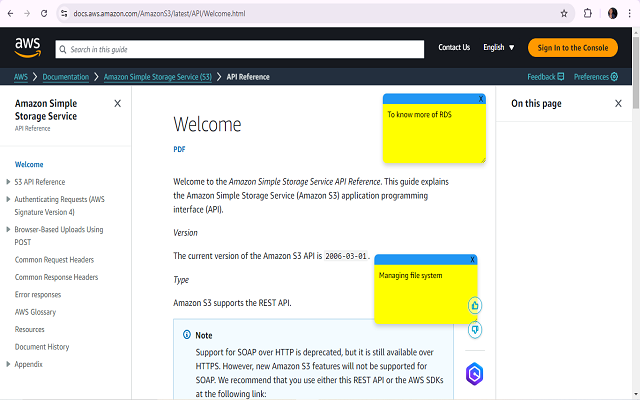Viewport: 640px width, 400px height.
Task: Expand the Appendix section arrow
Action: tap(8, 364)
